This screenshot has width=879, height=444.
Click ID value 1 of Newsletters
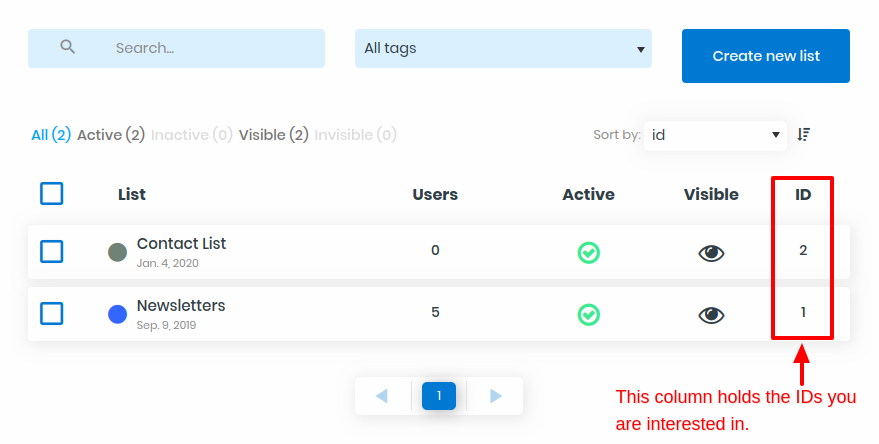pyautogui.click(x=803, y=312)
